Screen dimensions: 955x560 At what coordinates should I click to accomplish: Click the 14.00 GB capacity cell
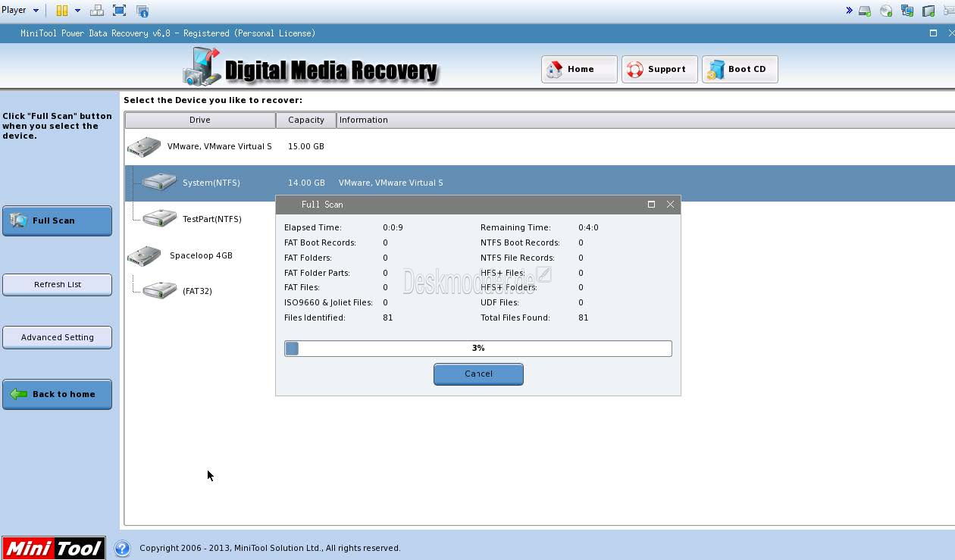coord(306,183)
